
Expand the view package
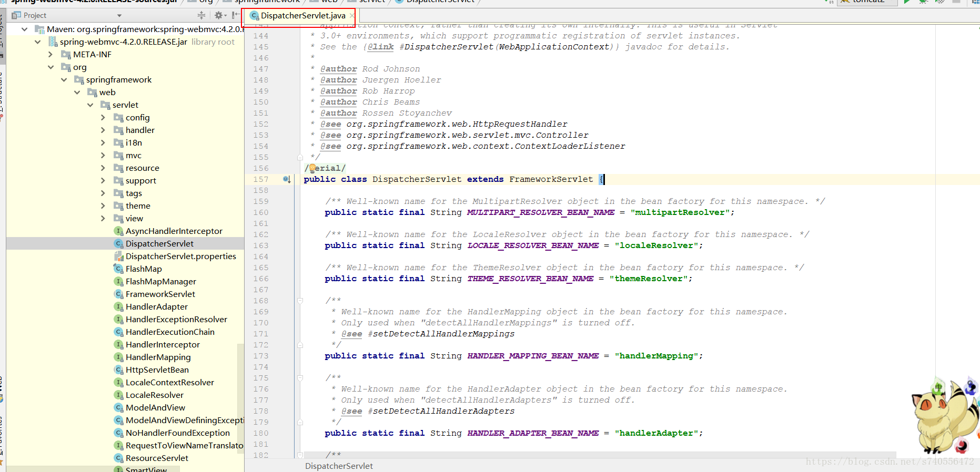pos(103,219)
